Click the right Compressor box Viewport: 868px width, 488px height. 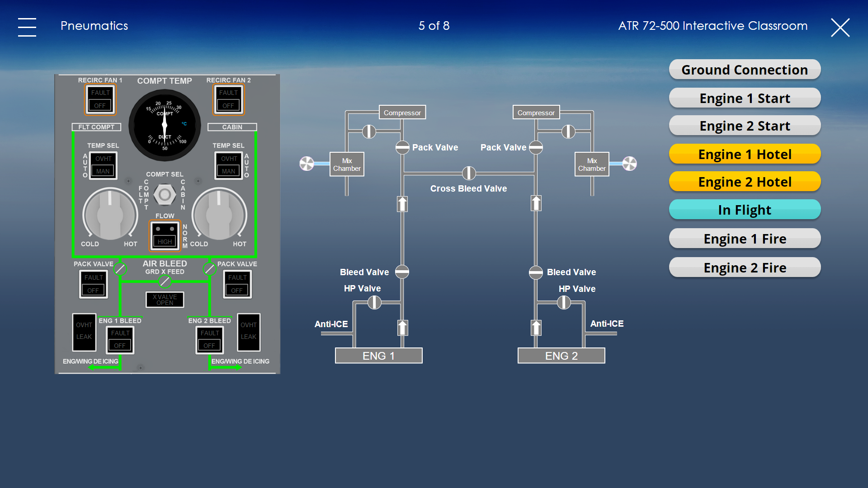pyautogui.click(x=536, y=113)
